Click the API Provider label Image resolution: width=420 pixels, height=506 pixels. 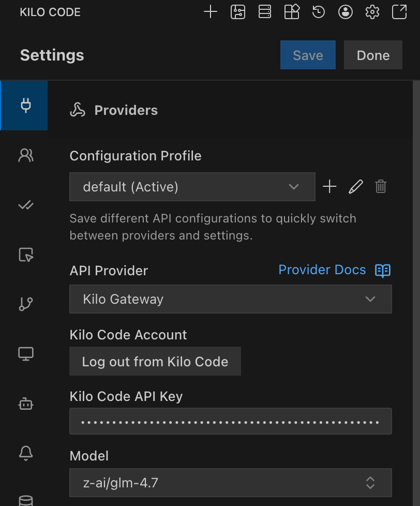pyautogui.click(x=109, y=271)
